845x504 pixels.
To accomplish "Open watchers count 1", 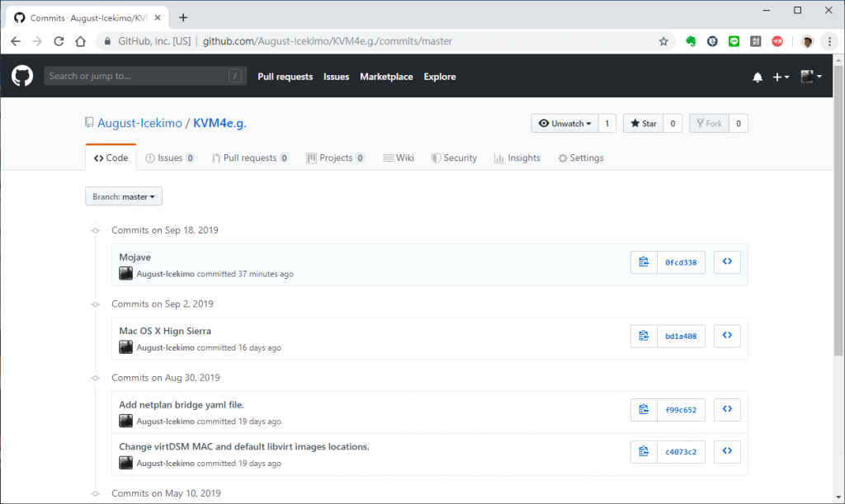I will tap(607, 123).
